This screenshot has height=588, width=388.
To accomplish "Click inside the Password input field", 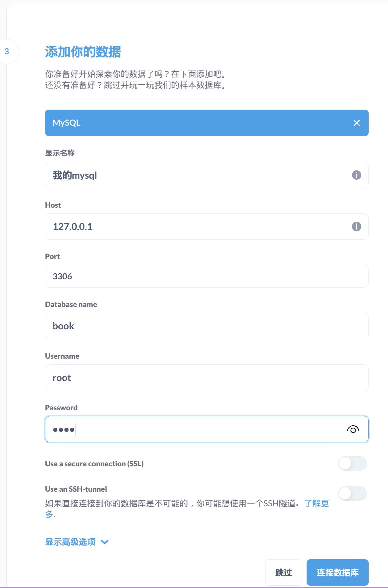I will click(x=207, y=429).
